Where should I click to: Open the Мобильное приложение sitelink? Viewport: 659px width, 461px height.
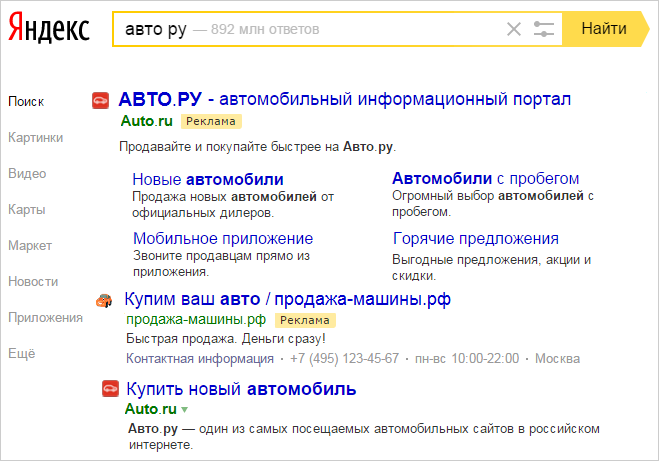tap(223, 239)
